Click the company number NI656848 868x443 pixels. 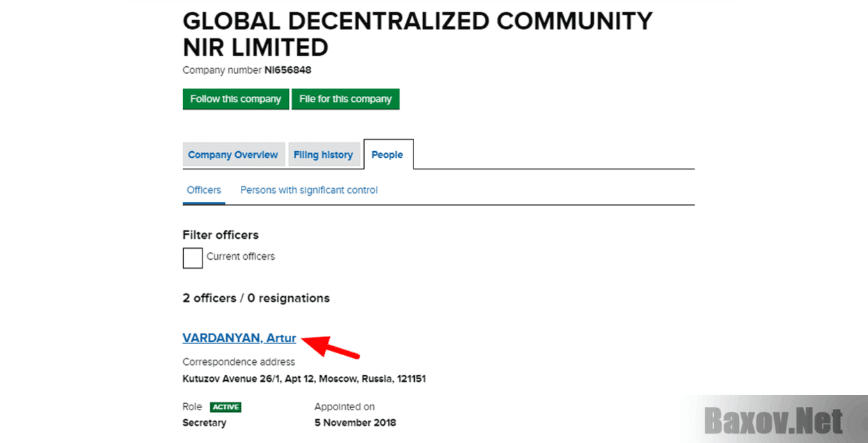(x=287, y=70)
